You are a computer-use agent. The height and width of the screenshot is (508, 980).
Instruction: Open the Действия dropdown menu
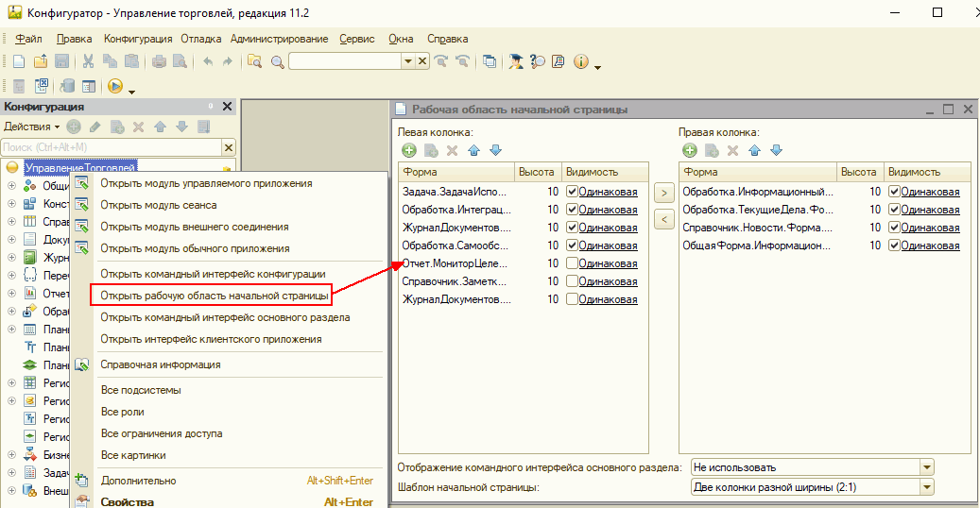click(x=32, y=127)
